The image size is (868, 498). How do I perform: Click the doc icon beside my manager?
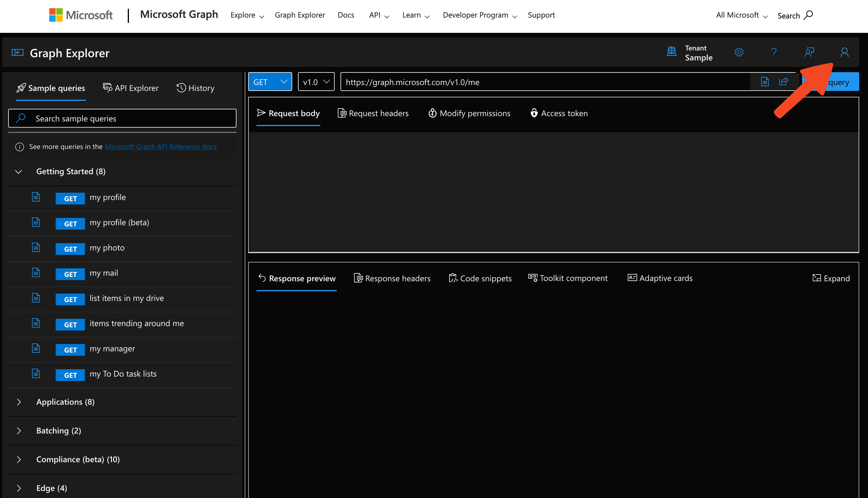click(x=36, y=348)
